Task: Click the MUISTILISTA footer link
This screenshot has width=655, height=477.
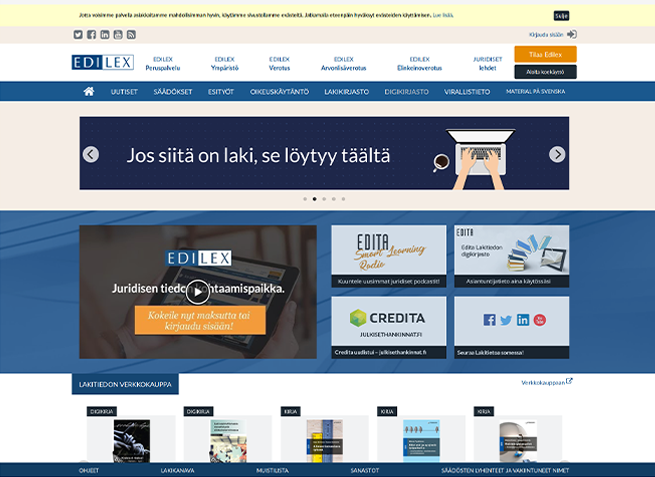Action: tap(272, 470)
